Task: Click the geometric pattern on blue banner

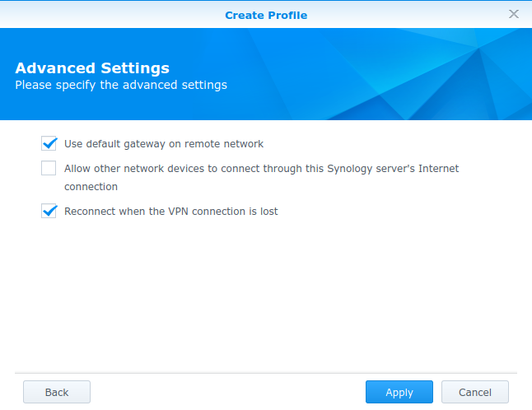Action: point(424,74)
